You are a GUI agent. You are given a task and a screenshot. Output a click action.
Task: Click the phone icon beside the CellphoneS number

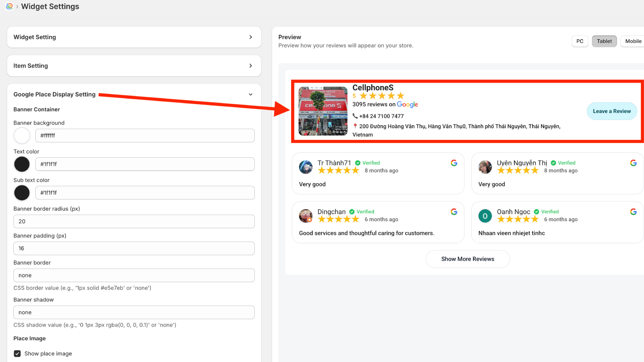click(x=355, y=116)
